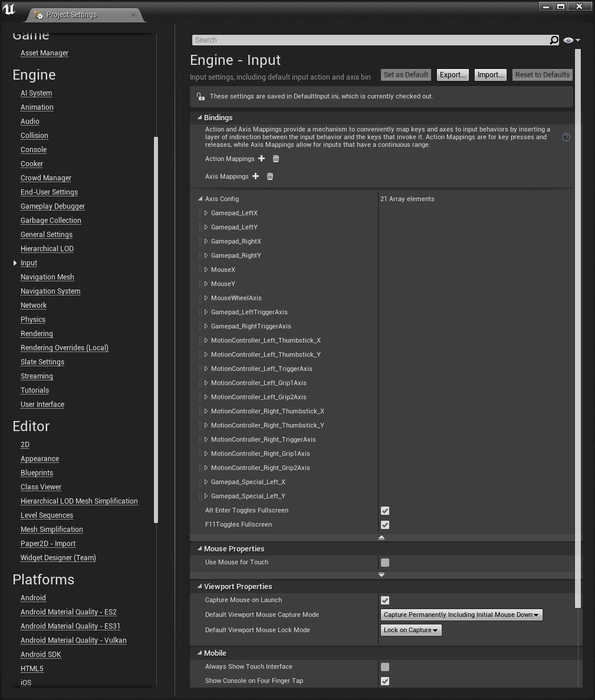The width and height of the screenshot is (595, 700).
Task: Open the Level Sequences editor settings
Action: [47, 515]
